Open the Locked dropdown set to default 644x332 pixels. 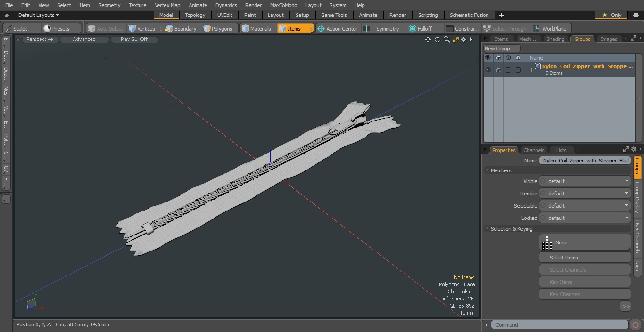pyautogui.click(x=585, y=218)
